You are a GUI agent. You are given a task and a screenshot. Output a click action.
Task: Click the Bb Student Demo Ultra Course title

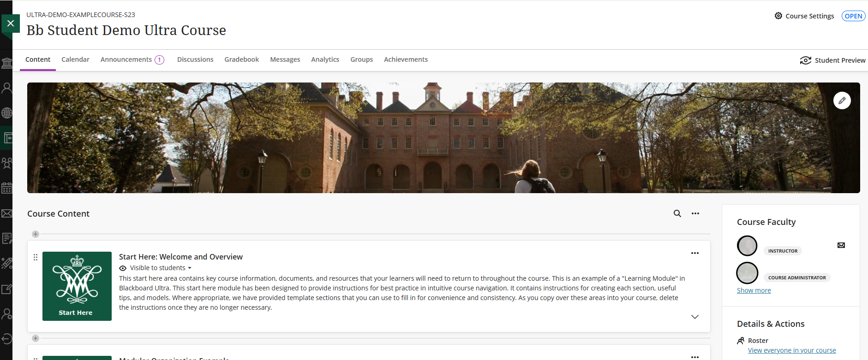click(126, 30)
